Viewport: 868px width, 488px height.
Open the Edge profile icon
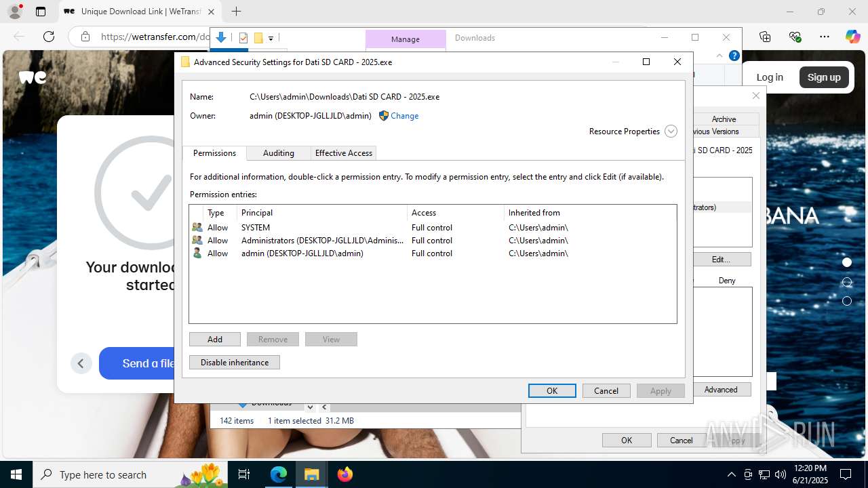coord(14,12)
